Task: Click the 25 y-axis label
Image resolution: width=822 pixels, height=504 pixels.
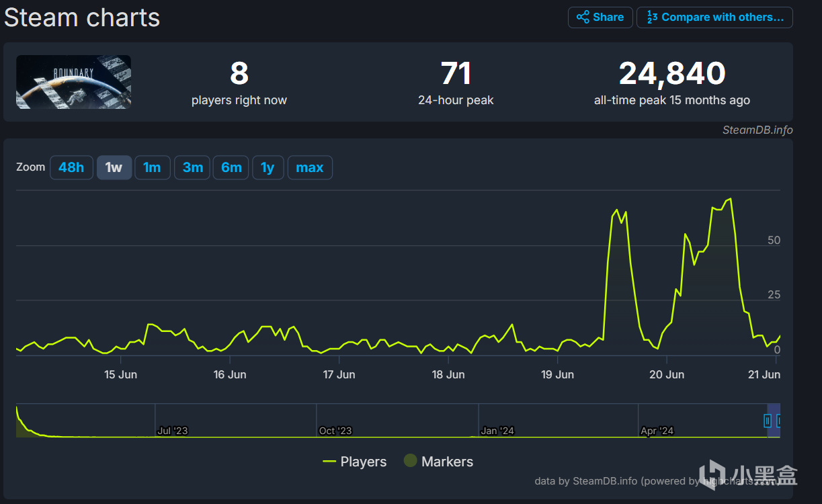Action: coord(774,295)
